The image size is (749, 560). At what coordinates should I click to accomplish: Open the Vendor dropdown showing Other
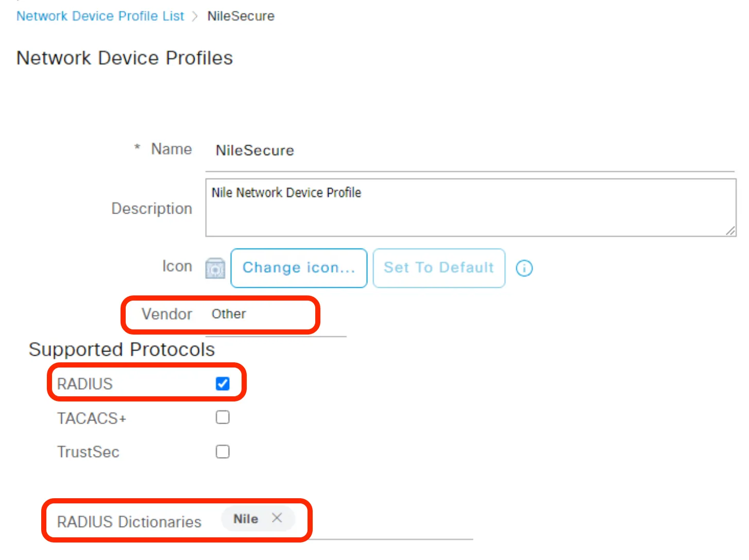click(276, 314)
